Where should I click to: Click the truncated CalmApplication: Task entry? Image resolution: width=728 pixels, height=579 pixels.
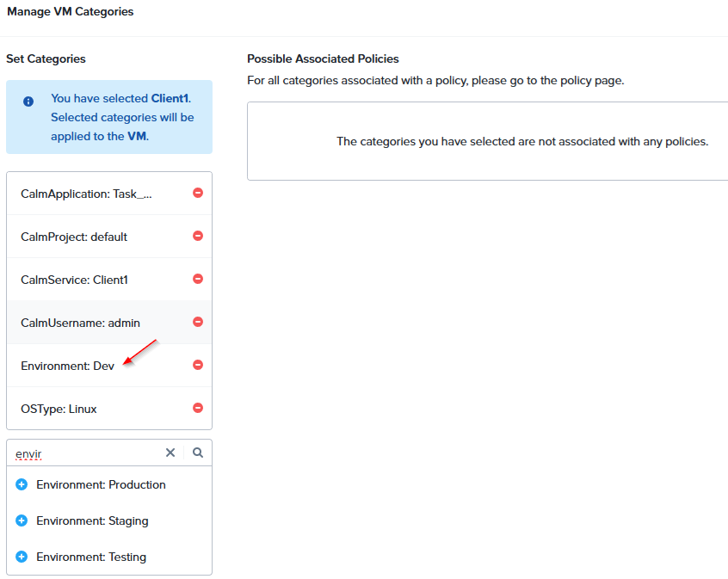[86, 194]
